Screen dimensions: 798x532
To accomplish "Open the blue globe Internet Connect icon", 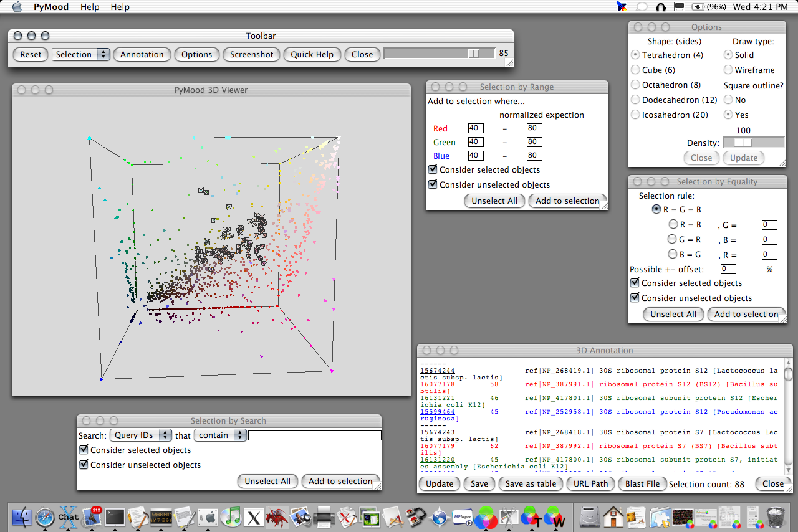I will (440, 516).
